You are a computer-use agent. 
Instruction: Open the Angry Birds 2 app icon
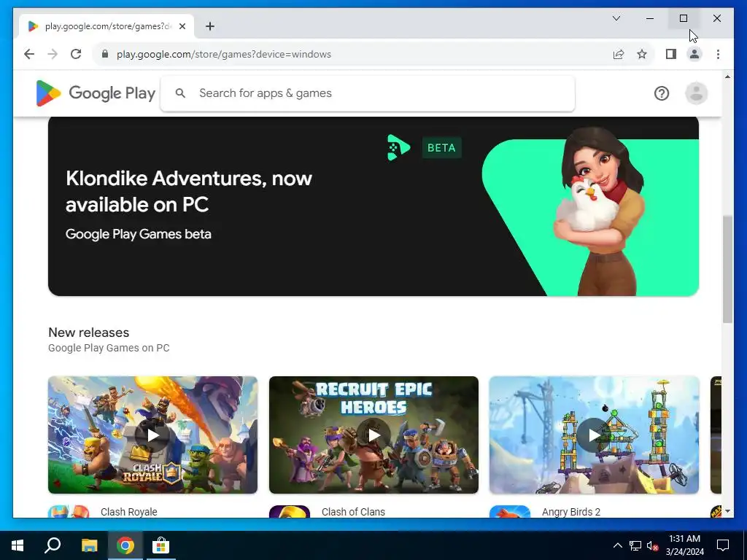coord(510,511)
